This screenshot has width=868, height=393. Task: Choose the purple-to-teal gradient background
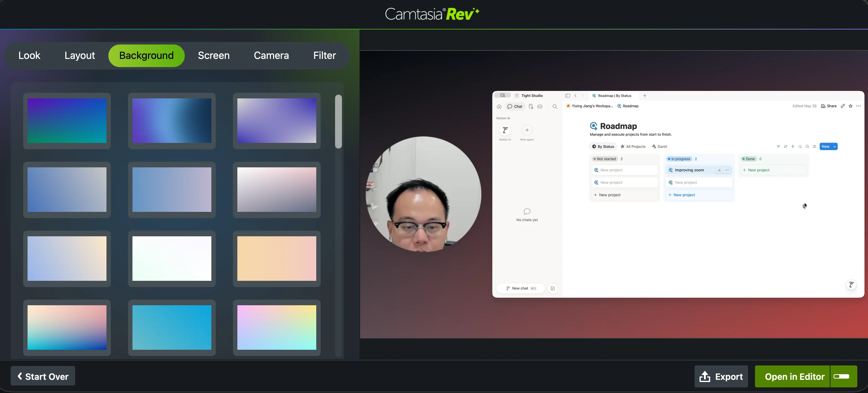[67, 121]
